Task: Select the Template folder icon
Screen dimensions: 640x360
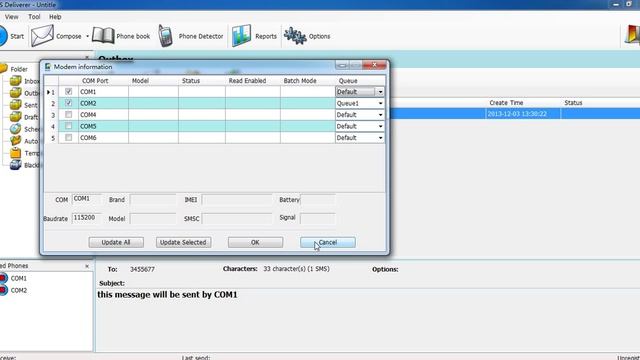Action: tap(16, 153)
